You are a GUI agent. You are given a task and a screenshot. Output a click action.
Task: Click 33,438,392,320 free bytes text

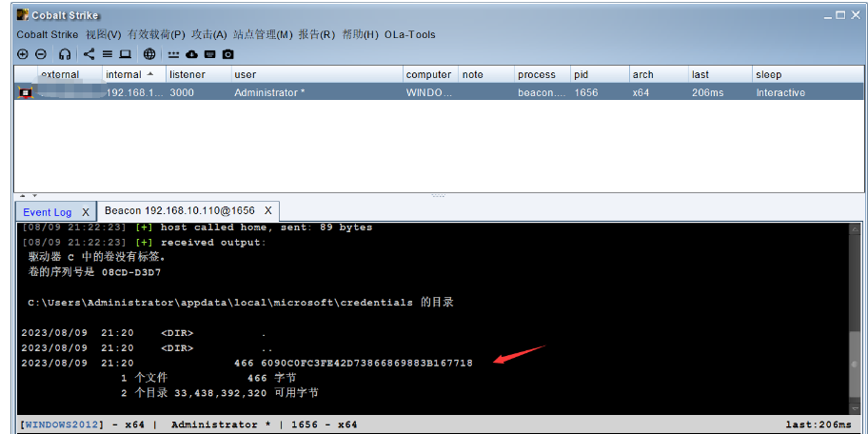[221, 393]
